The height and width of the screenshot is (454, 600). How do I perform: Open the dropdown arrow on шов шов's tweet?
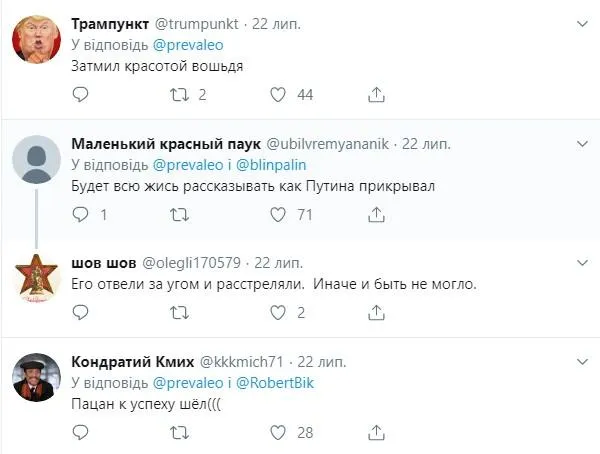[581, 262]
